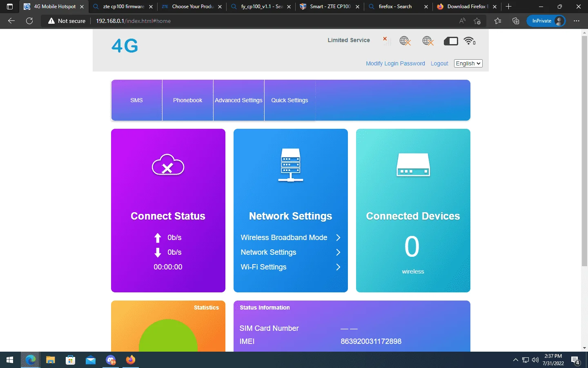Open the Read aloud icon in address bar
This screenshot has height=368, width=588.
click(462, 21)
